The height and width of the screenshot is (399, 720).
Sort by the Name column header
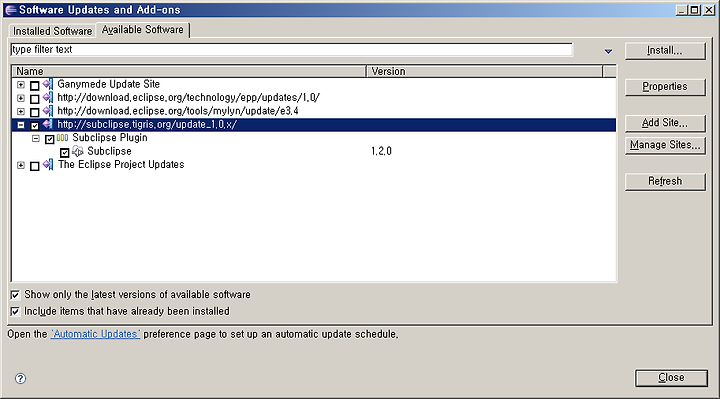pos(189,71)
